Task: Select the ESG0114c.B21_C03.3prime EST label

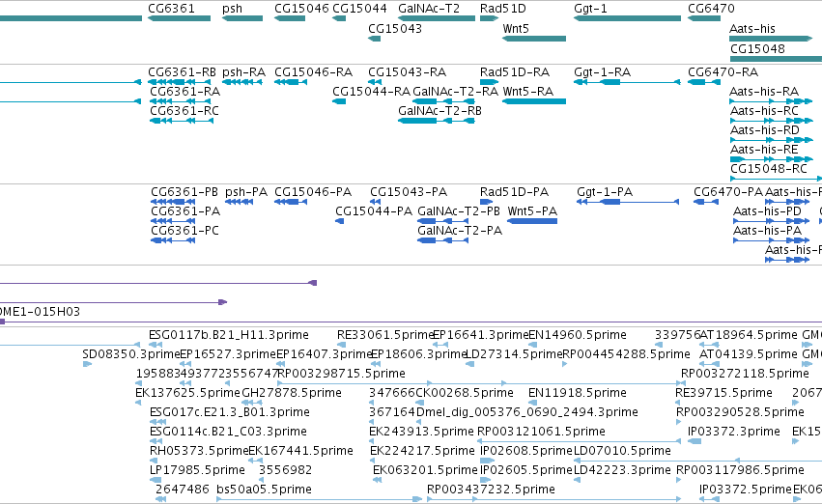Action: 229,432
